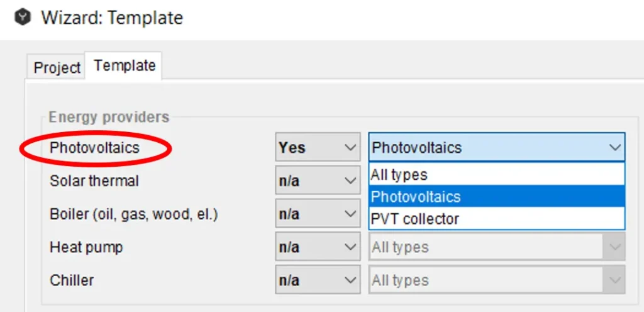Viewport: 644px width, 312px height.
Task: Click the Boiler (oil, gas, wood, el.) label
Action: [133, 214]
